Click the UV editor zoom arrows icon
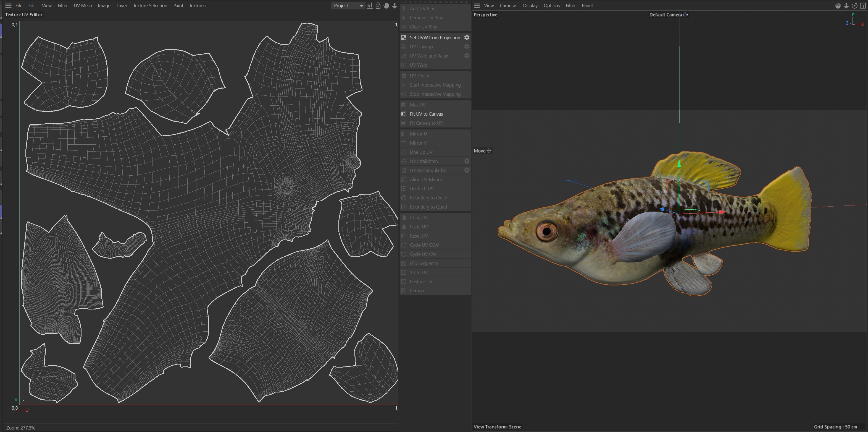Screen dimensions: 868x432 [394, 6]
